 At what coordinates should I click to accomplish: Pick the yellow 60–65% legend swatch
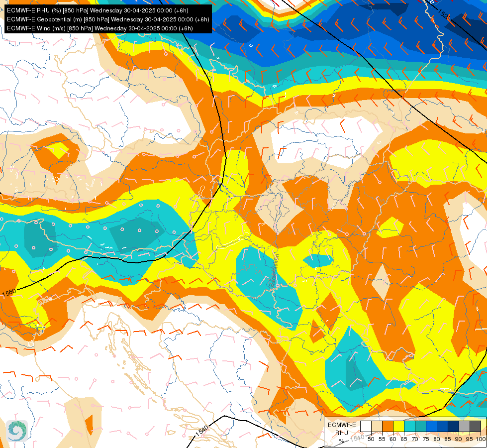(398, 426)
